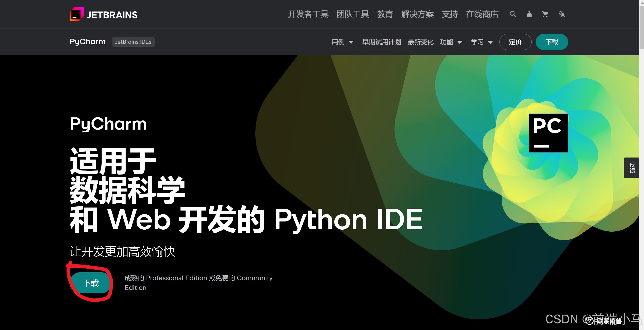
Task: Open the 反馈 feedback side tab
Action: (632, 168)
